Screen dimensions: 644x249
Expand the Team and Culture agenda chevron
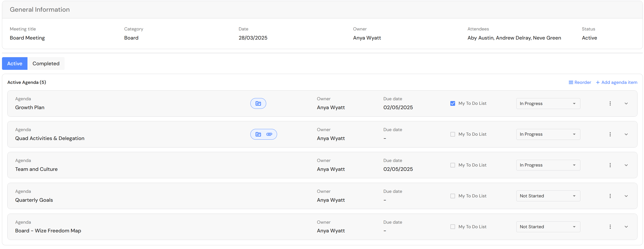(x=626, y=165)
